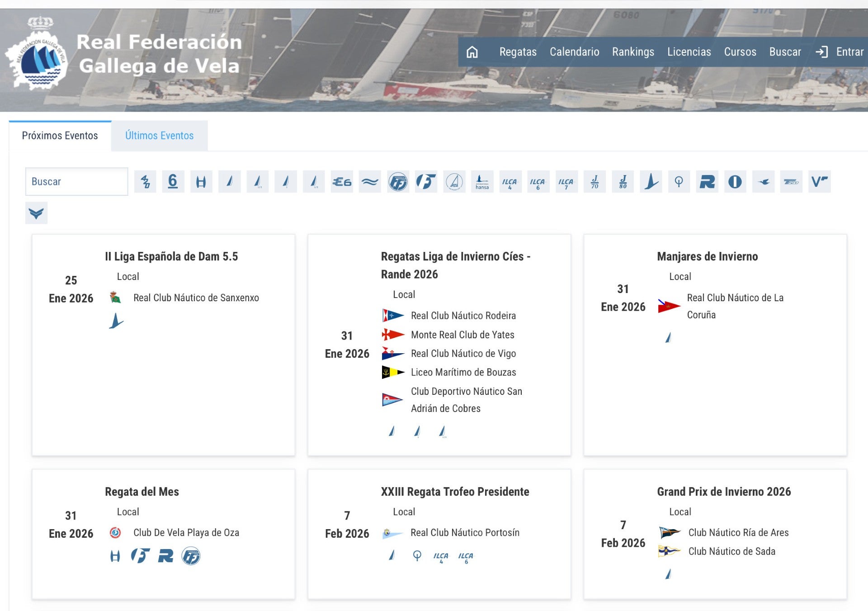
Task: Filter by ILCA 4 class icon in filter bar
Action: (x=510, y=182)
